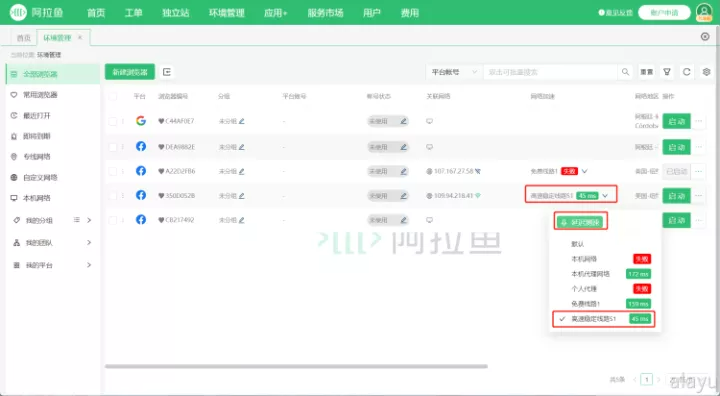
Task: Check the box for the DEA9882E row
Action: pos(112,147)
